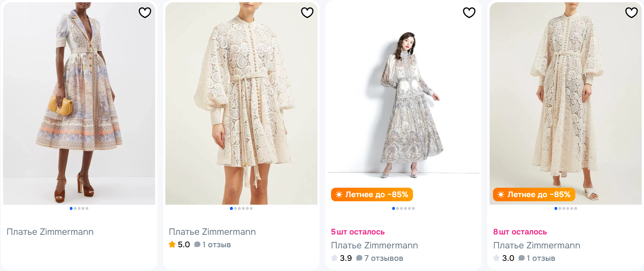Click heart icon on fourth lace dress
The image size is (644, 271).
[631, 13]
